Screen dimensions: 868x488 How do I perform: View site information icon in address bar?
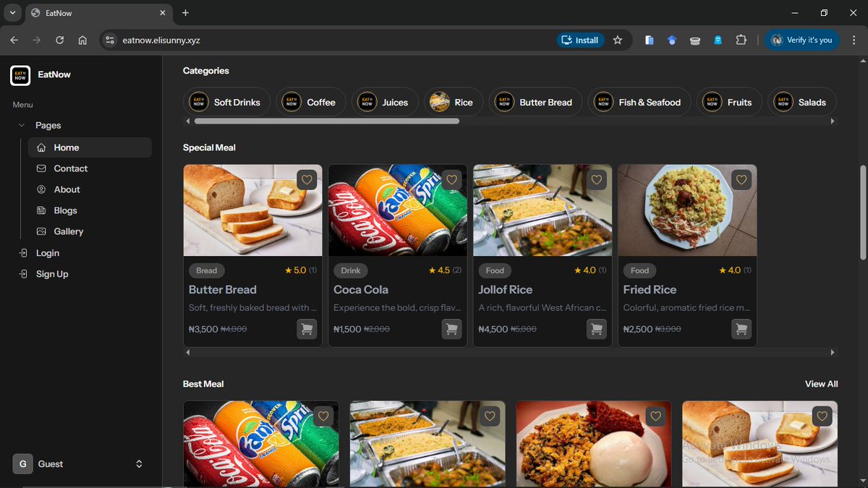pyautogui.click(x=110, y=40)
